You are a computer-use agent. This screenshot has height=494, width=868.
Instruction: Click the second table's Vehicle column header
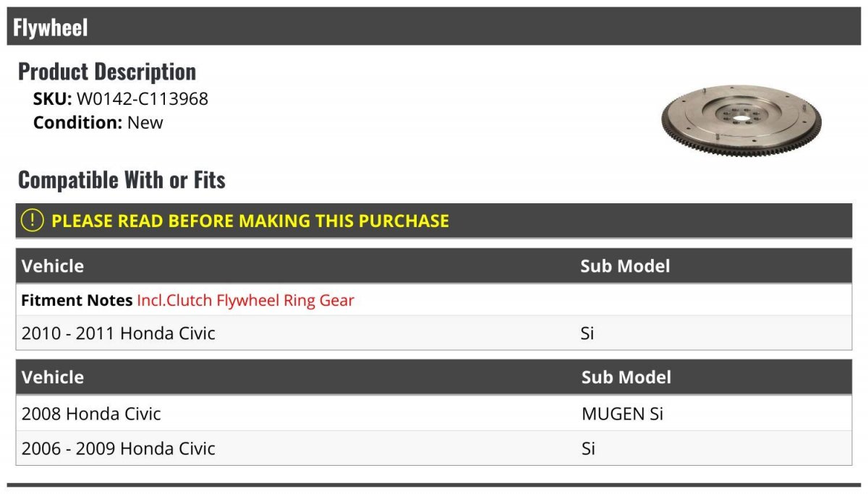53,377
